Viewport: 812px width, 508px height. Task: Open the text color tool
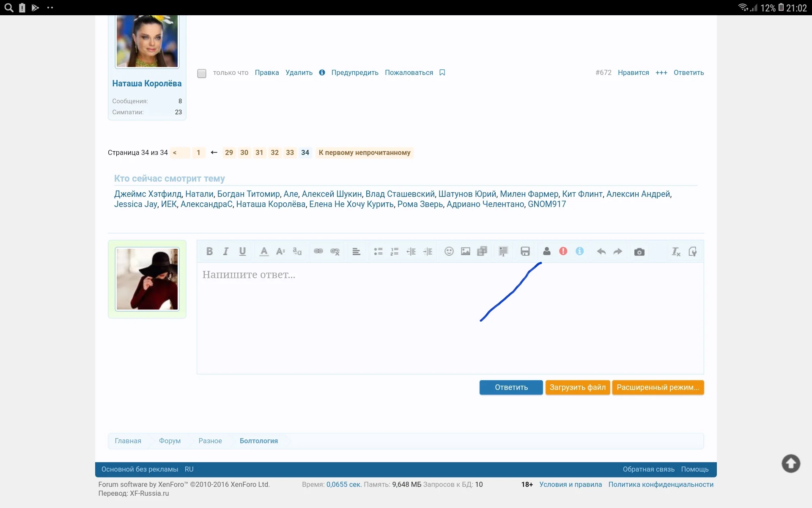click(x=263, y=251)
